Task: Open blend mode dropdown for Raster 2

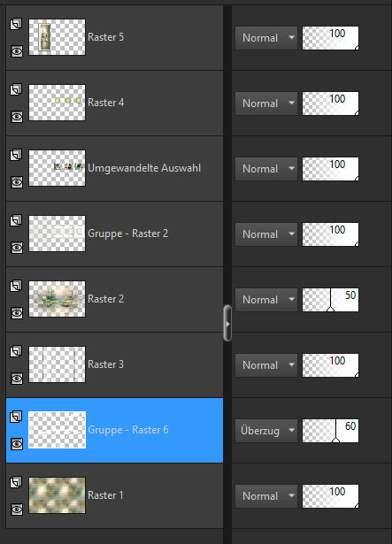Action: 266,300
